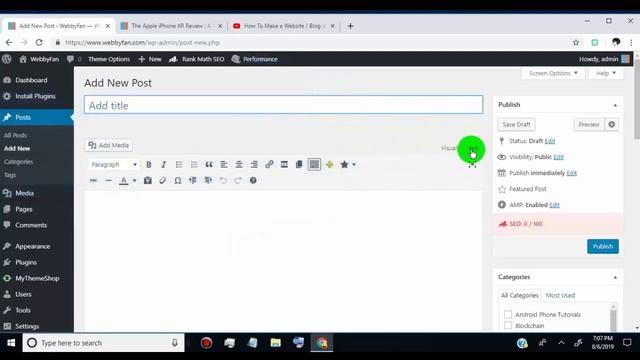Click the icon beside Preview button
Image resolution: width=640 pixels, height=360 pixels.
pyautogui.click(x=611, y=124)
